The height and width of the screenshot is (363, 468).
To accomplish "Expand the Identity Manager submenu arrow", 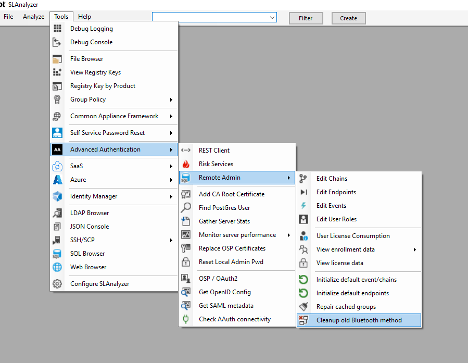I will 171,197.
